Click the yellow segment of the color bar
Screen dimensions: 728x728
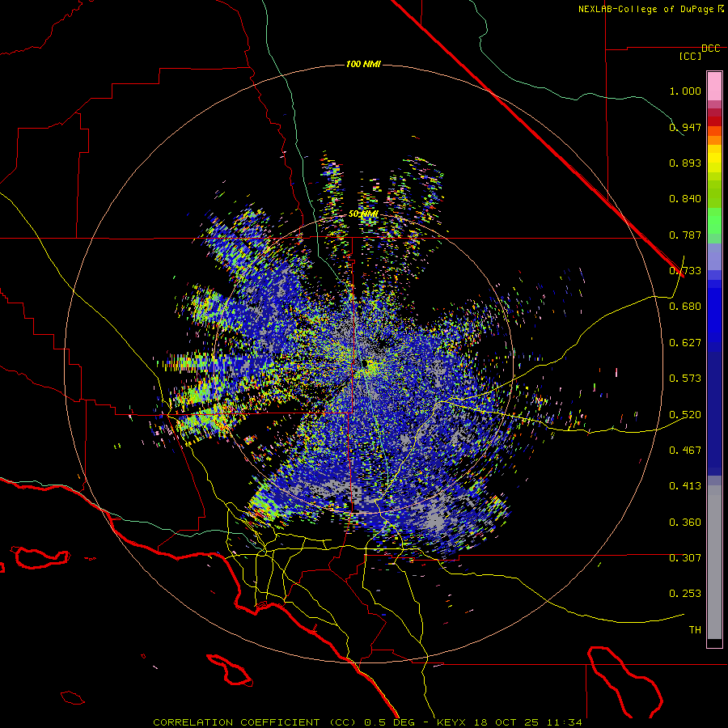714,159
